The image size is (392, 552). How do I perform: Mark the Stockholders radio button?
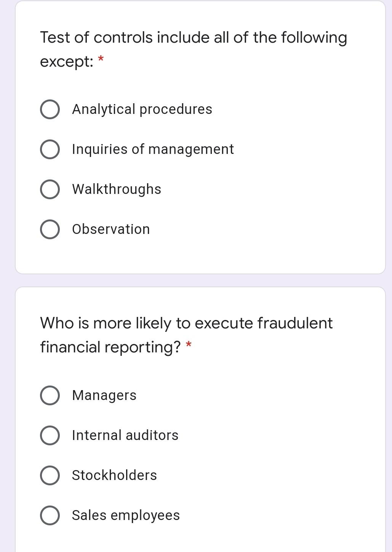coord(50,475)
